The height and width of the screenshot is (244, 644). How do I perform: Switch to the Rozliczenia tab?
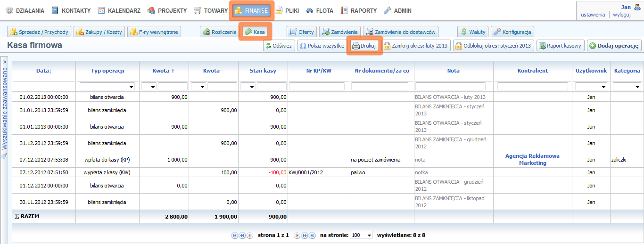click(x=220, y=32)
